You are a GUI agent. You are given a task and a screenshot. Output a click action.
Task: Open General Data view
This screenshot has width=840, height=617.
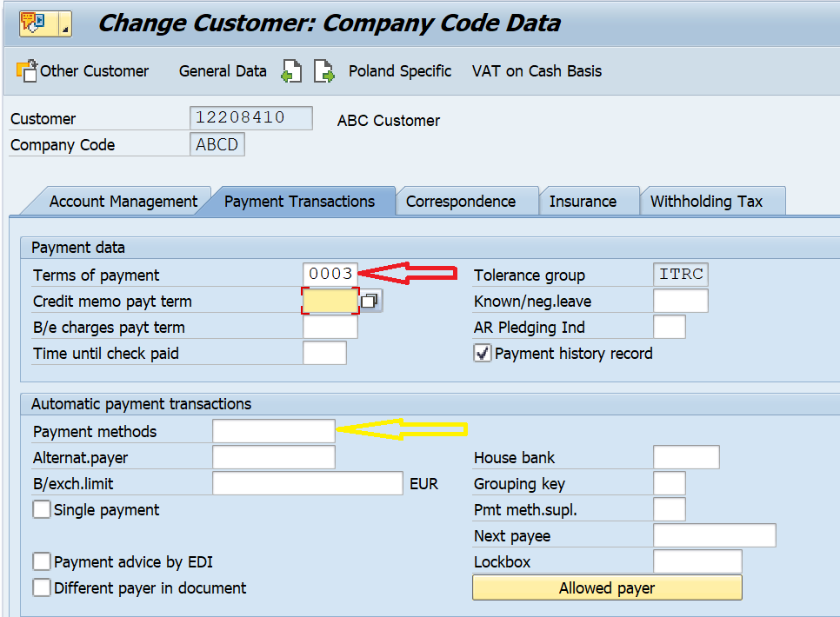223,71
